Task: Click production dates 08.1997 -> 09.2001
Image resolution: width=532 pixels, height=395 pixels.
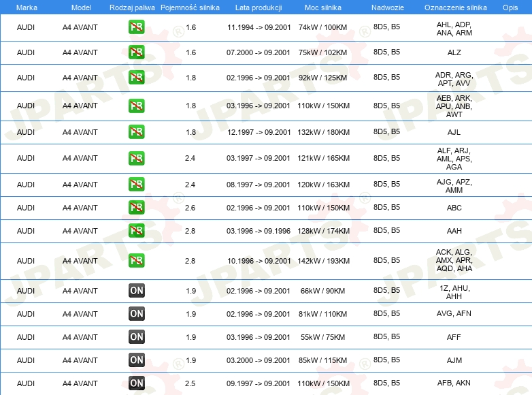Action: [x=259, y=185]
